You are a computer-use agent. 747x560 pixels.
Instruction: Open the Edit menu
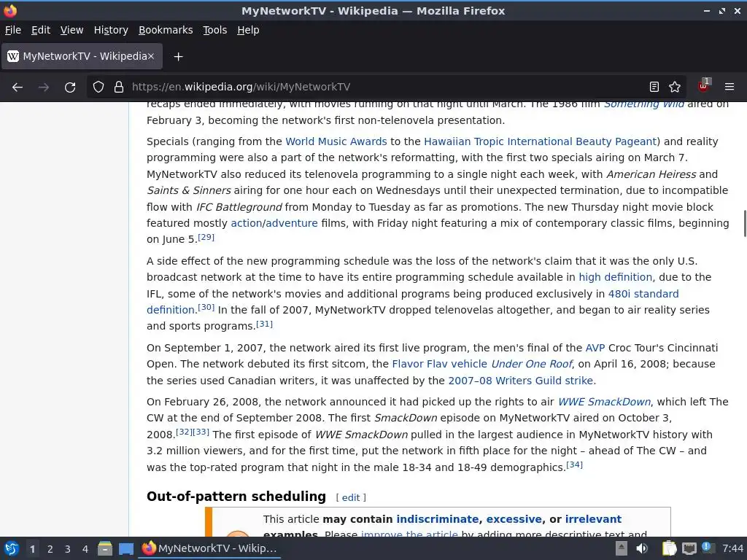41,30
